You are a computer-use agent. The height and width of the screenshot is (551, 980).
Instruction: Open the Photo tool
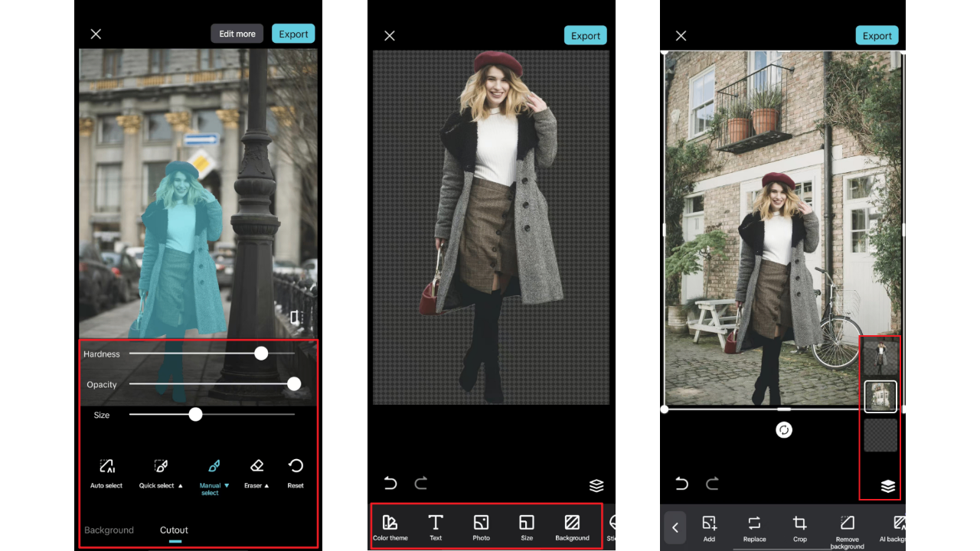(481, 527)
